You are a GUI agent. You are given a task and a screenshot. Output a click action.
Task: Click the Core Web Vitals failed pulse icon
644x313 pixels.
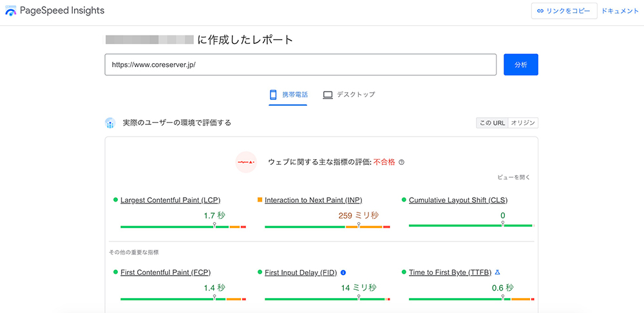pyautogui.click(x=246, y=162)
